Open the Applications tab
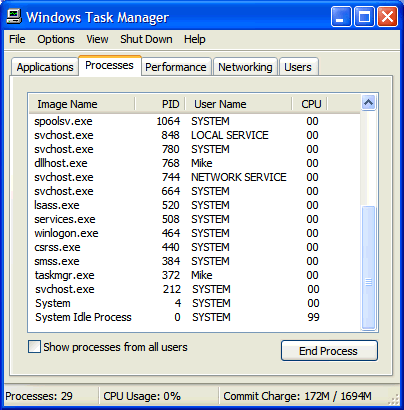 (x=45, y=67)
